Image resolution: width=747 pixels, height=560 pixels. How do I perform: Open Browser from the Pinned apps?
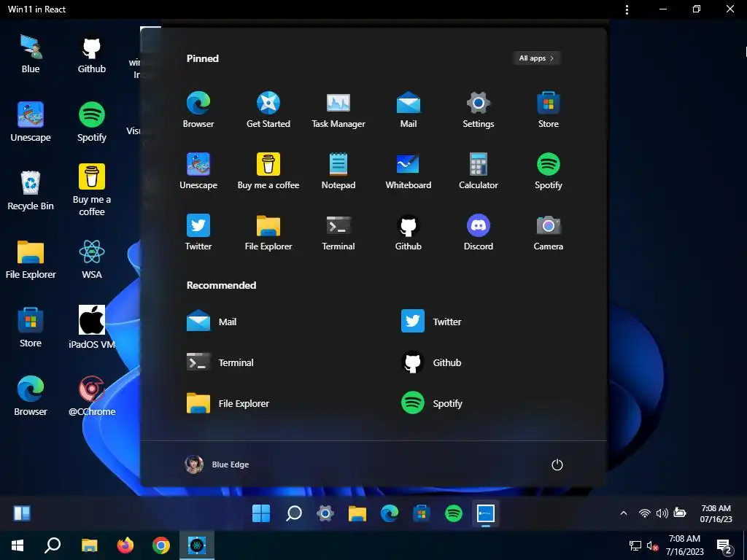[198, 109]
